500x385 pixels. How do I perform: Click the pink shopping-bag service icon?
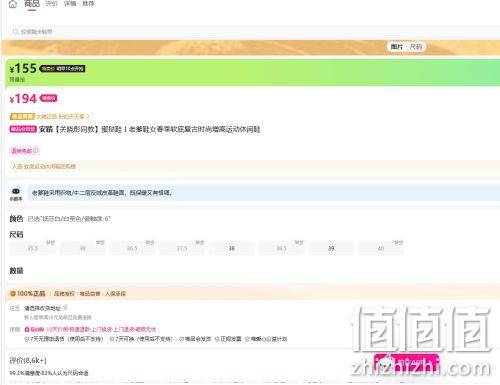coord(27,329)
